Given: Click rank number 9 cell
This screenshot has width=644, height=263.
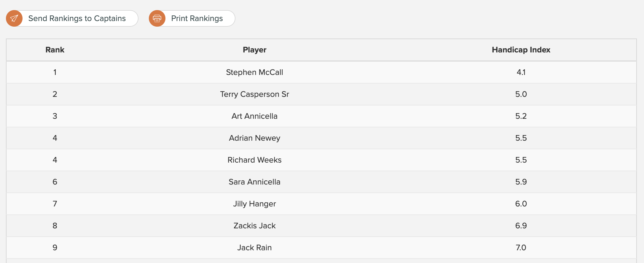Looking at the screenshot, I should pos(55,248).
